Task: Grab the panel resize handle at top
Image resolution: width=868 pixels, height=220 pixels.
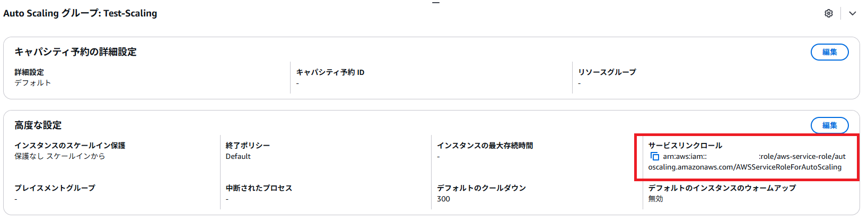Action: tap(435, 3)
